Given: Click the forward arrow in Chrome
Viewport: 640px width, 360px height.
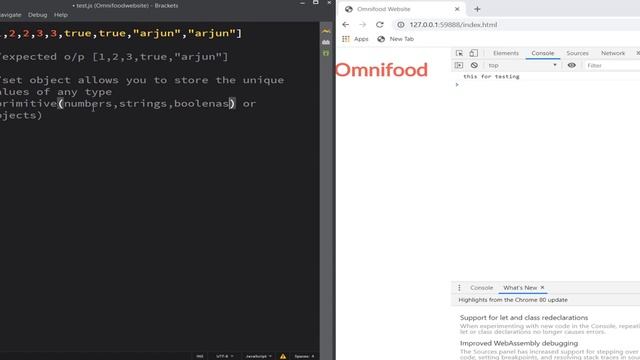Looking at the screenshot, I should click(x=362, y=24).
